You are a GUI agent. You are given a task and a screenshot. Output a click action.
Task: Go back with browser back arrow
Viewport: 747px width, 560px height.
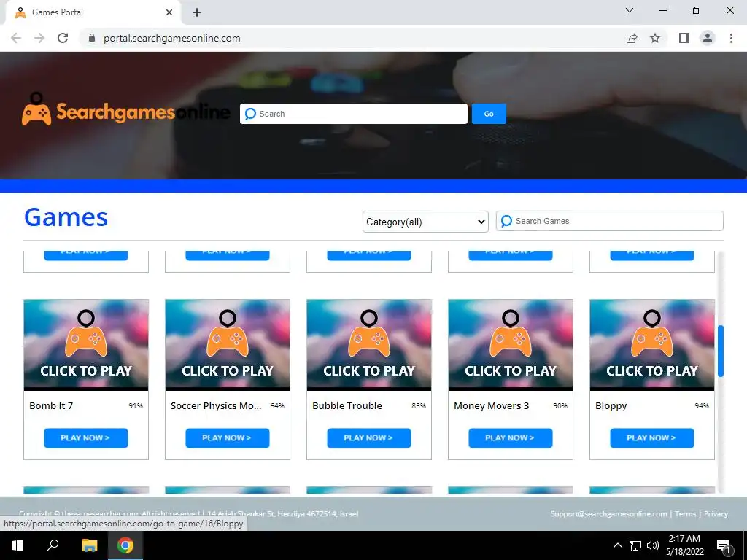pos(16,38)
